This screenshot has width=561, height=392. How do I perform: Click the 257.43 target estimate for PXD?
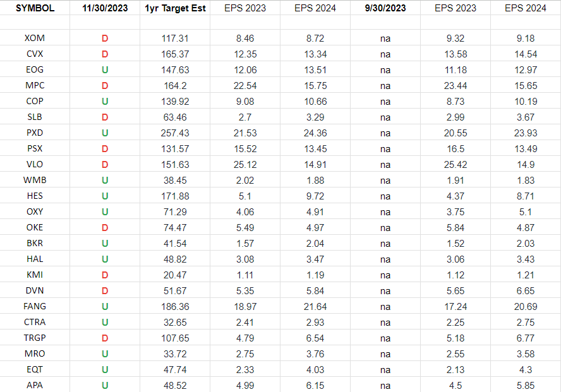(x=175, y=133)
